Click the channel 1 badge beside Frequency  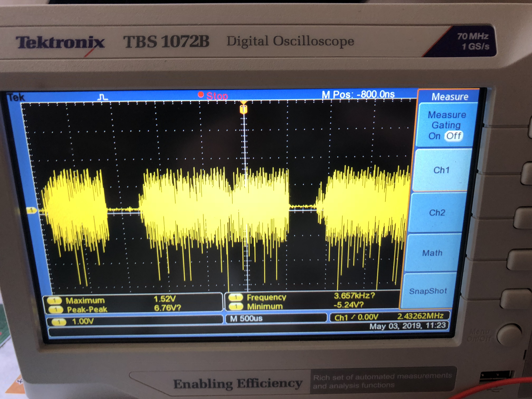click(x=236, y=297)
